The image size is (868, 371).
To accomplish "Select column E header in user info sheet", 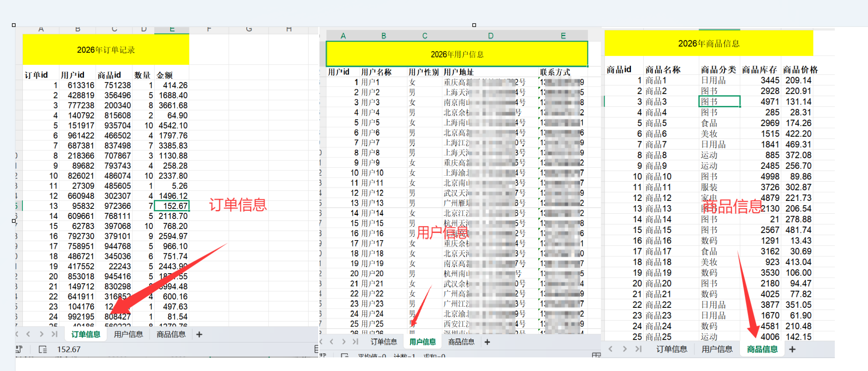I will point(563,36).
